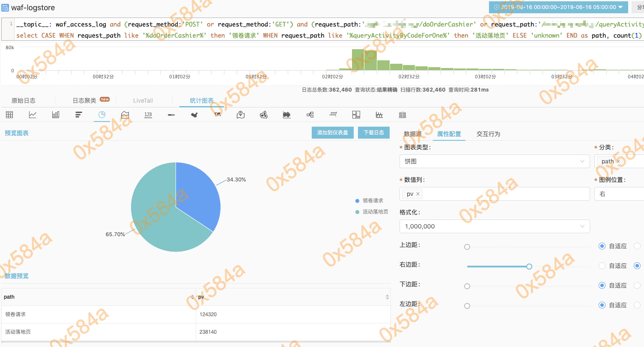This screenshot has height=347, width=644.
Task: Select the China map chart icon
Action: (x=194, y=115)
